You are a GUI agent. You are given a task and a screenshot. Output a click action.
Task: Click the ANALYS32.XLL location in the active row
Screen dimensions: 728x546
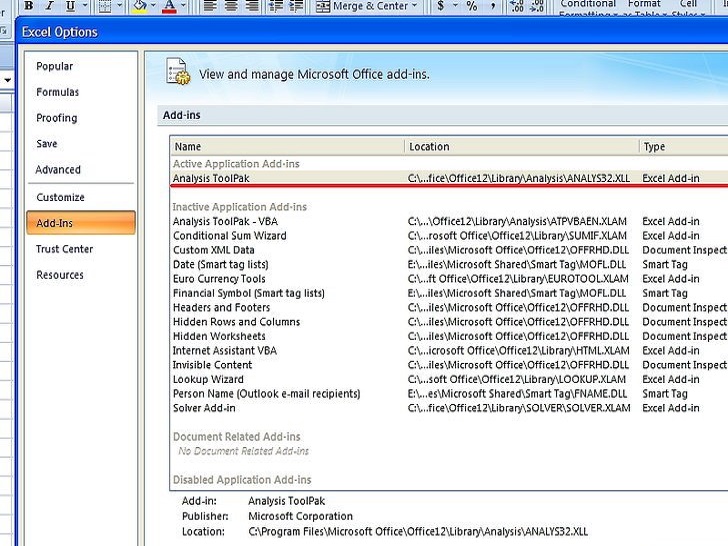tap(519, 178)
